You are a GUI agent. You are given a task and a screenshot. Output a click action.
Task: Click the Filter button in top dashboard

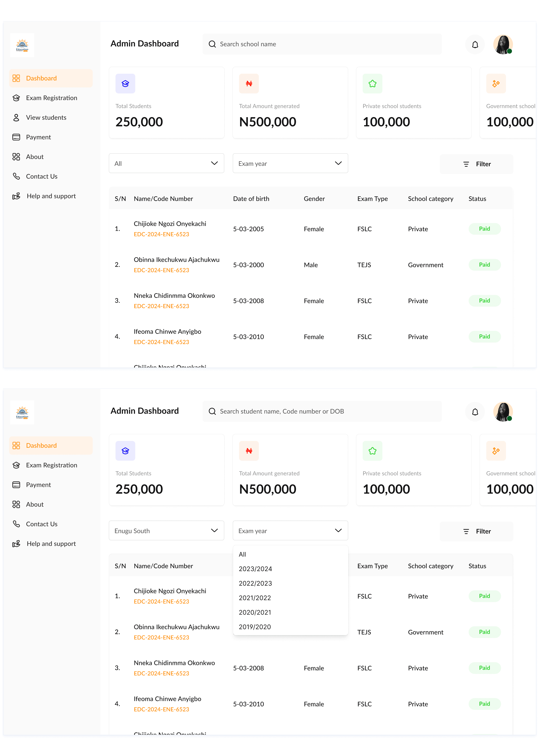click(x=476, y=164)
